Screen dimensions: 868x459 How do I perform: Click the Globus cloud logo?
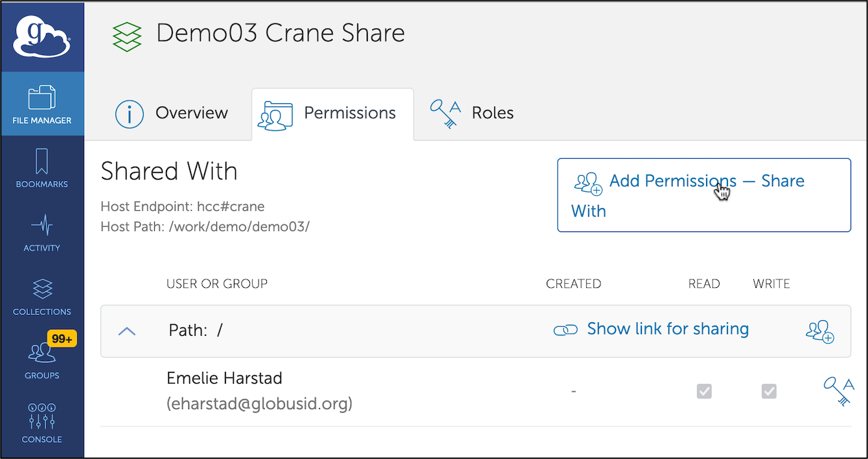click(x=42, y=36)
